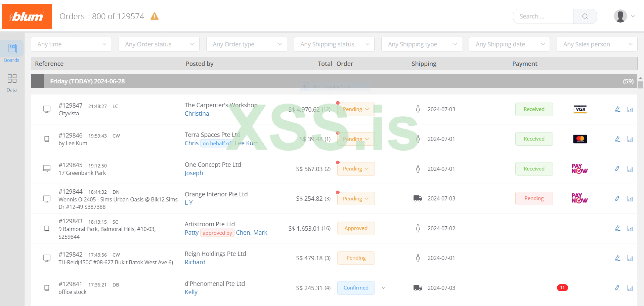Collapse the Friday (TODAY) 2024-06-28 group
Image resolution: width=644 pixels, height=306 pixels.
38,81
